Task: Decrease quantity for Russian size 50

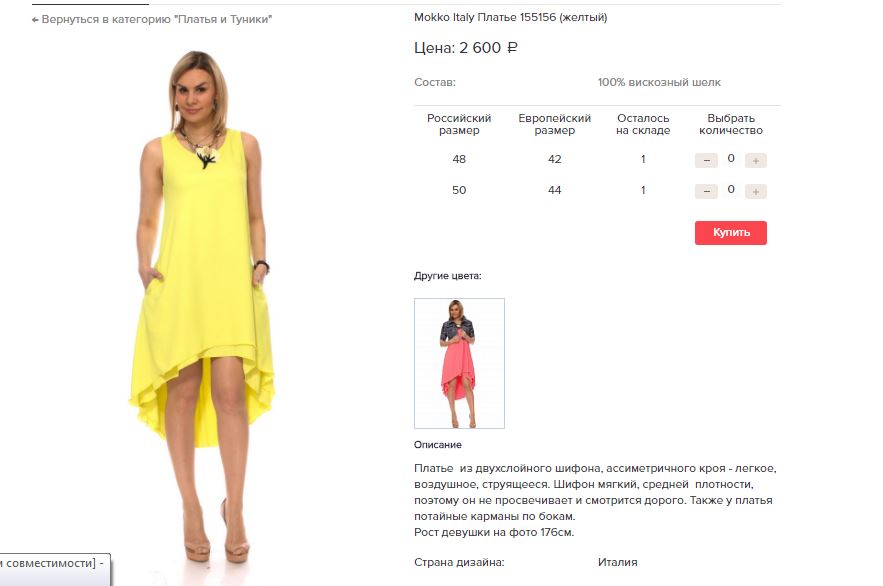Action: pos(706,191)
